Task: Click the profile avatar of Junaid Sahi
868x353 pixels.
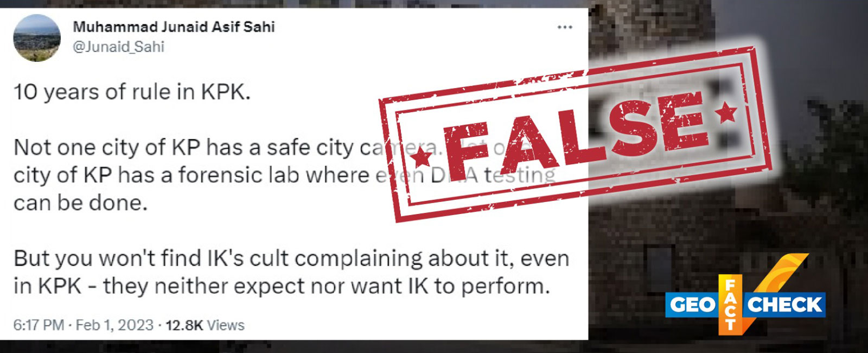Action: pos(37,37)
